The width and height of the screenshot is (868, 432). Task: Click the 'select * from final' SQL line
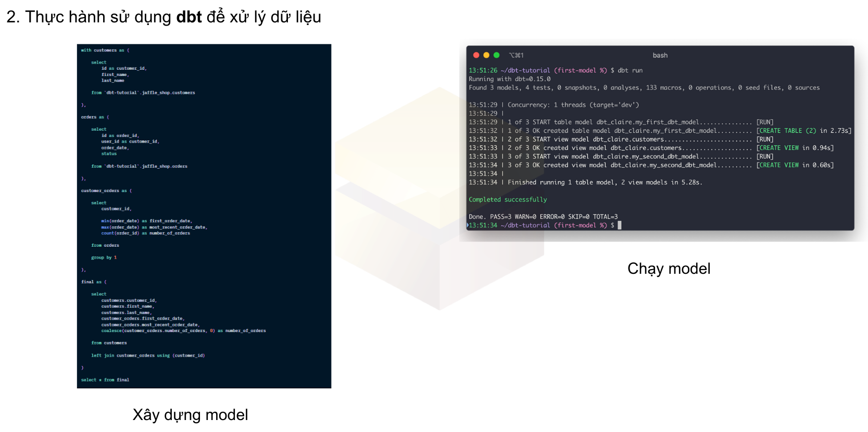105,380
